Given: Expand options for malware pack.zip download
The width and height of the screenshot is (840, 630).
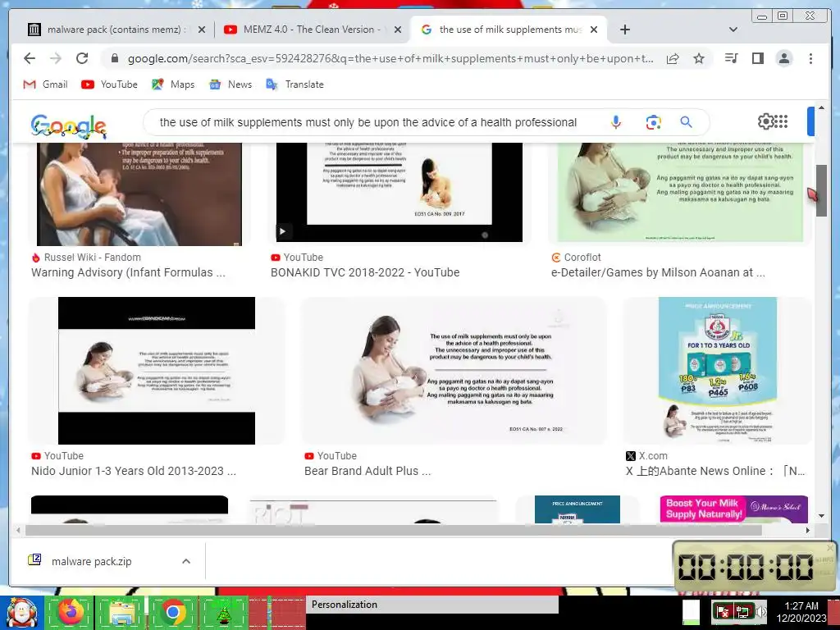Looking at the screenshot, I should (186, 561).
